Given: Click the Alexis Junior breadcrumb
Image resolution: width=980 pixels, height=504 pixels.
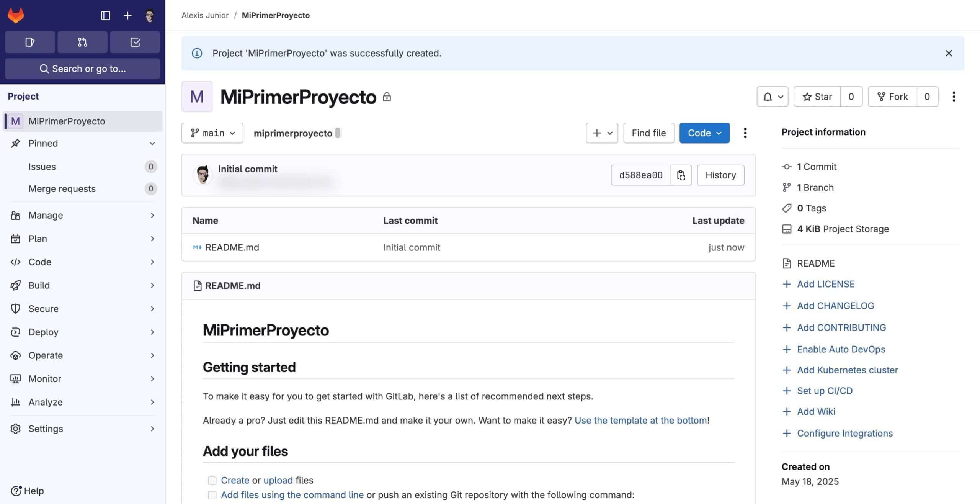Looking at the screenshot, I should click(205, 15).
